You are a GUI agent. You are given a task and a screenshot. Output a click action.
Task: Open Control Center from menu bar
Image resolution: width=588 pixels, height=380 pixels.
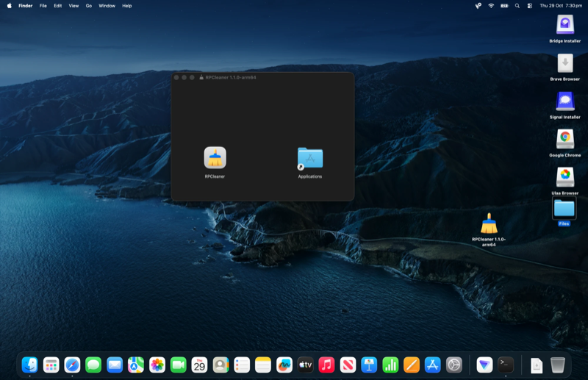(x=530, y=6)
